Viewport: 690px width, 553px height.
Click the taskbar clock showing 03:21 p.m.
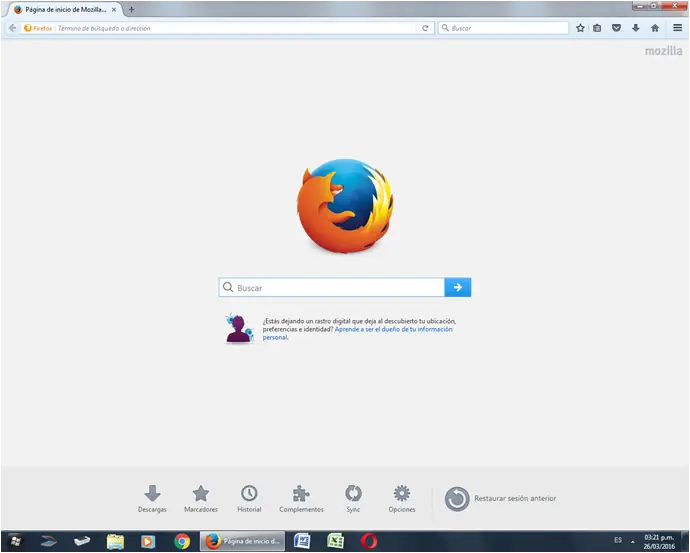659,542
